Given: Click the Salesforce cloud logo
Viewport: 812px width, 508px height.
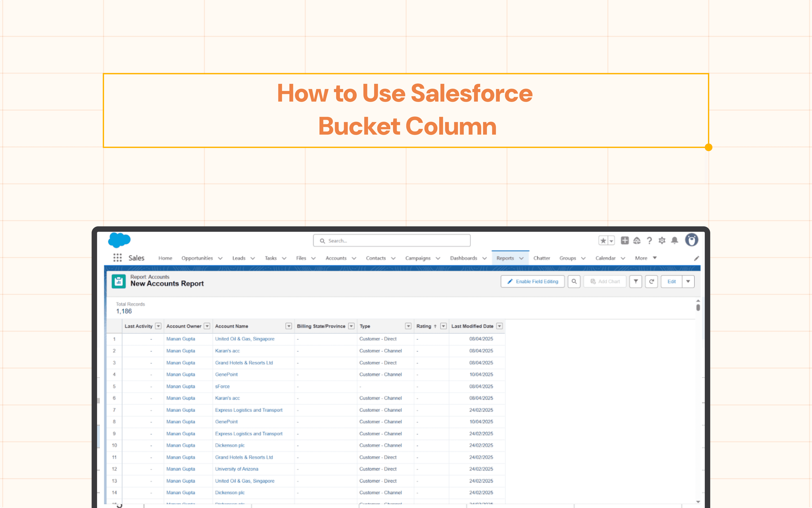Looking at the screenshot, I should pyautogui.click(x=119, y=240).
